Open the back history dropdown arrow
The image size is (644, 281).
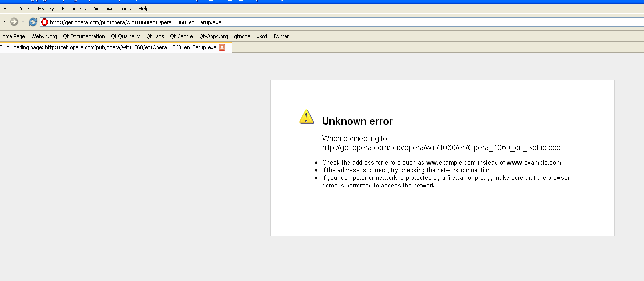[4, 22]
